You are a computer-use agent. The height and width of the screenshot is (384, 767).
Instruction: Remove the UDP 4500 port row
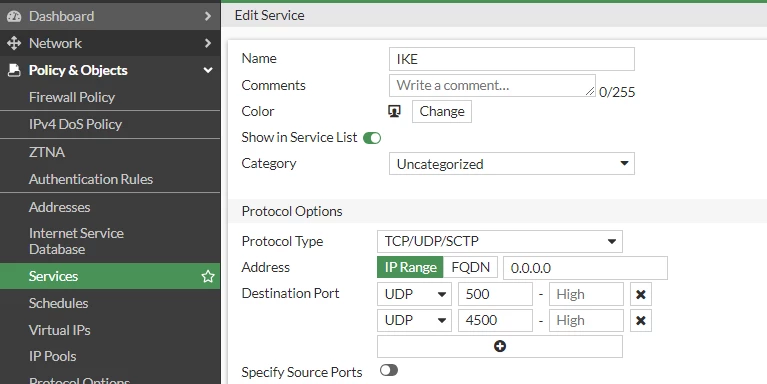tap(641, 320)
